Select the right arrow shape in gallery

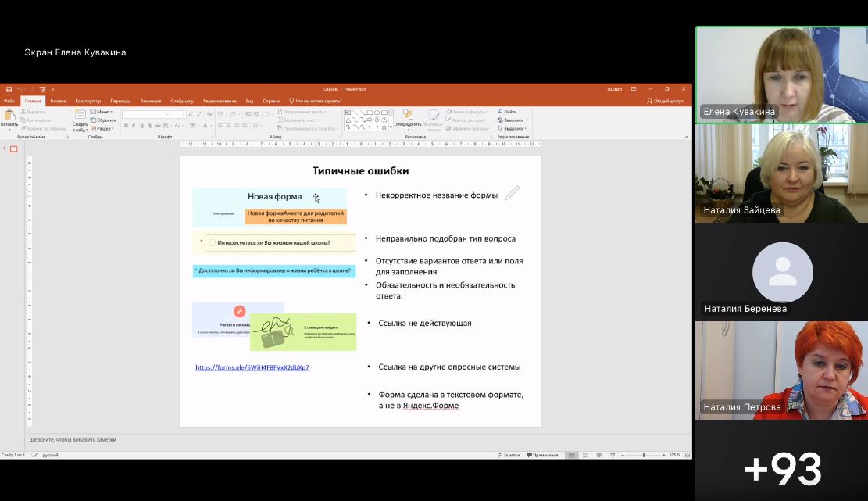[370, 120]
